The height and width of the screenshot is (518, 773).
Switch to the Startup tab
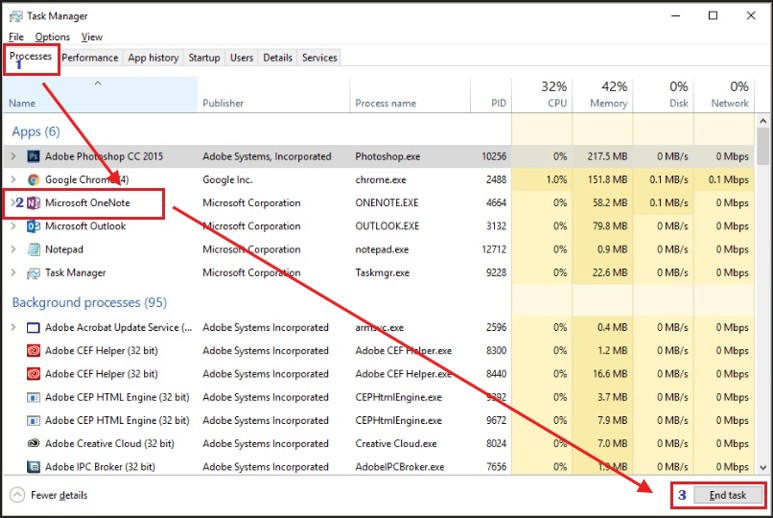pyautogui.click(x=204, y=58)
